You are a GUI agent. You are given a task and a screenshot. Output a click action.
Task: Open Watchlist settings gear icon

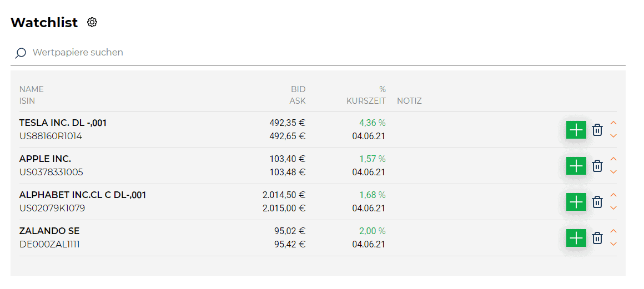coord(92,22)
